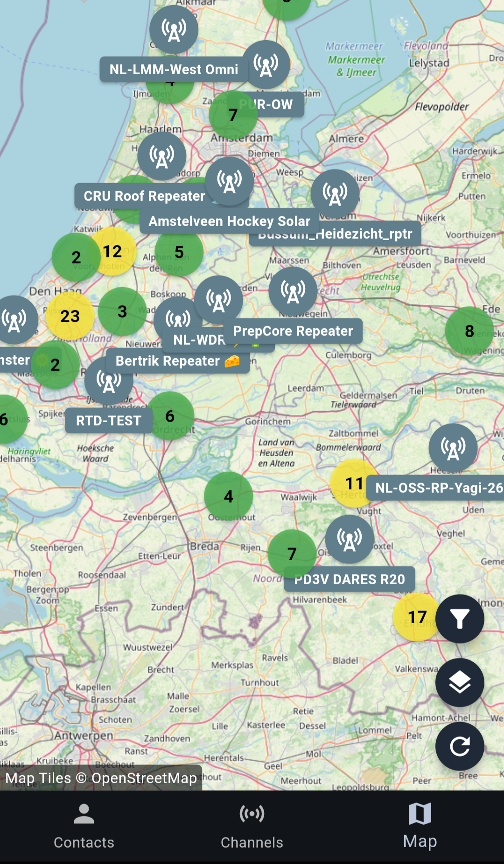Tap the RTD-TEST repeater antenna icon
The width and height of the screenshot is (504, 864).
point(109,381)
